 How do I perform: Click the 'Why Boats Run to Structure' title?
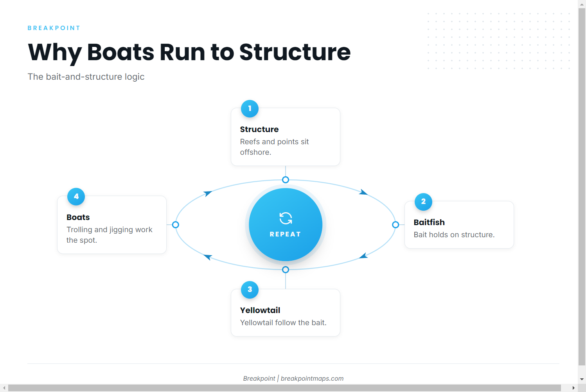click(189, 52)
